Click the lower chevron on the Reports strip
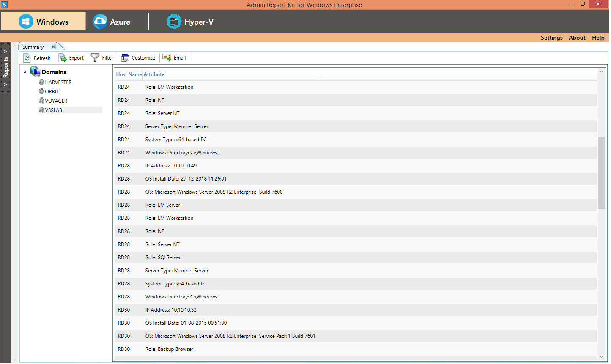 pos(5,85)
